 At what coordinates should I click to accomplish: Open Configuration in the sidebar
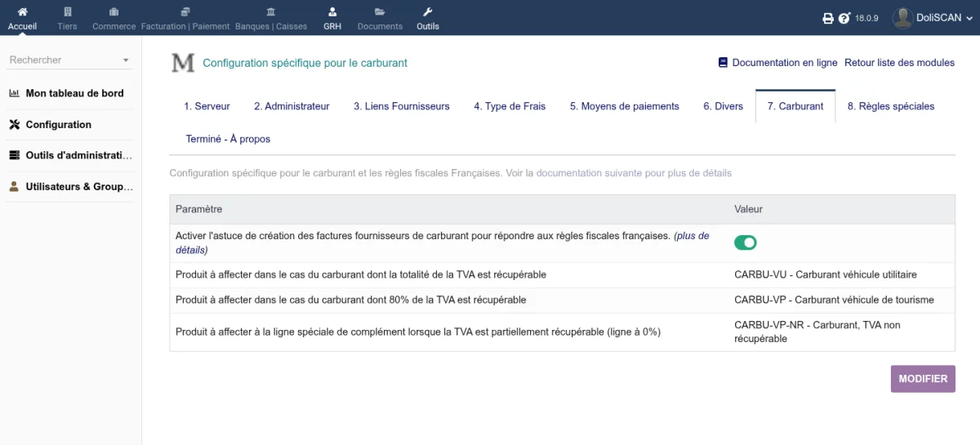pos(59,125)
